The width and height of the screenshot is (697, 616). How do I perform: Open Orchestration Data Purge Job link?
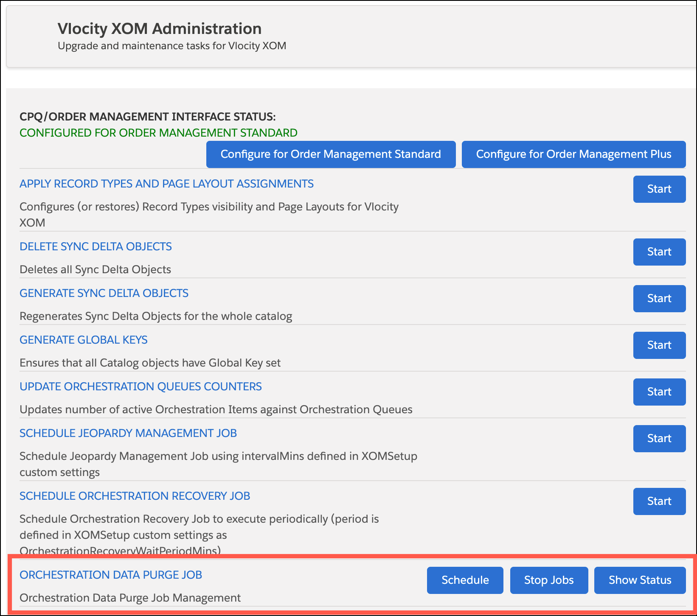coord(111,575)
